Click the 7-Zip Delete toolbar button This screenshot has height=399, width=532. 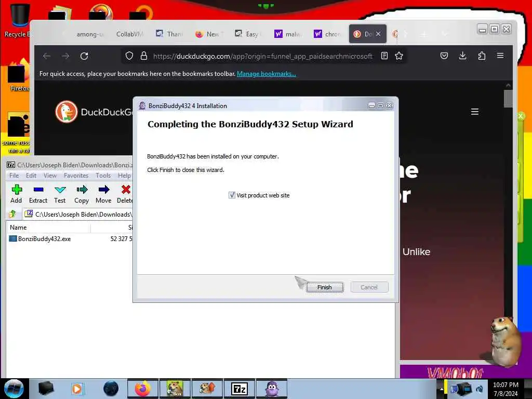(125, 194)
